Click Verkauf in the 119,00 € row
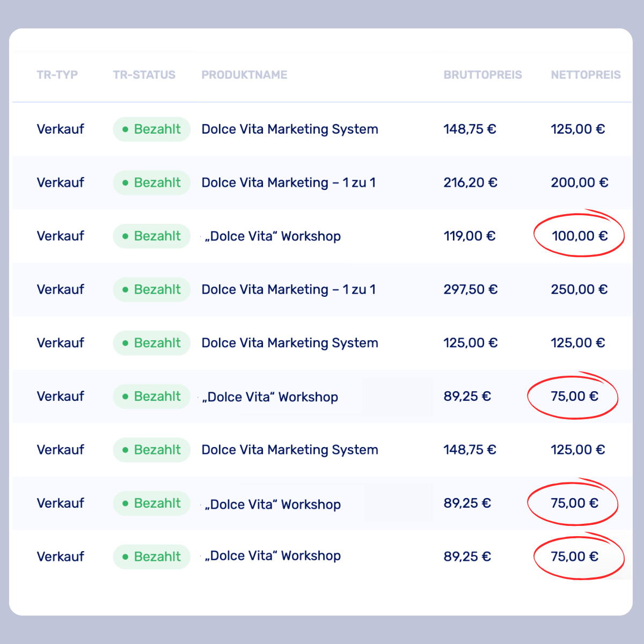Screen dimensions: 644x644 tap(60, 236)
